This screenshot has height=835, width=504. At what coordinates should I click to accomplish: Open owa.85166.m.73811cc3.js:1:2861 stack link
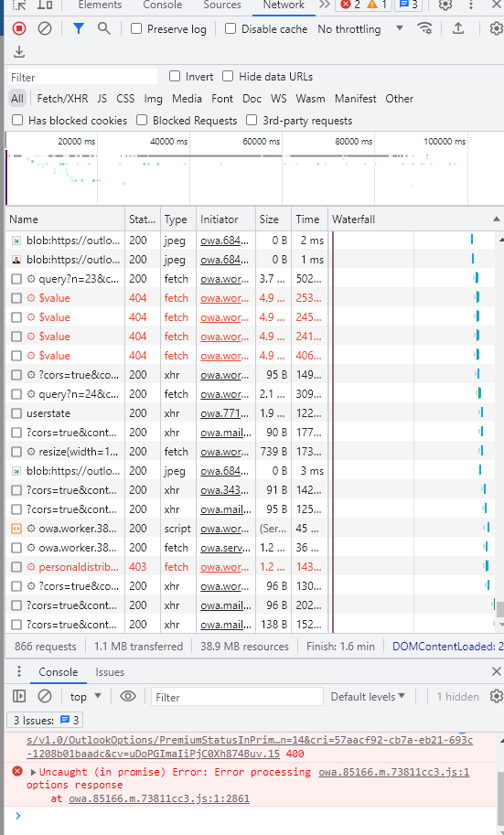pos(159,798)
